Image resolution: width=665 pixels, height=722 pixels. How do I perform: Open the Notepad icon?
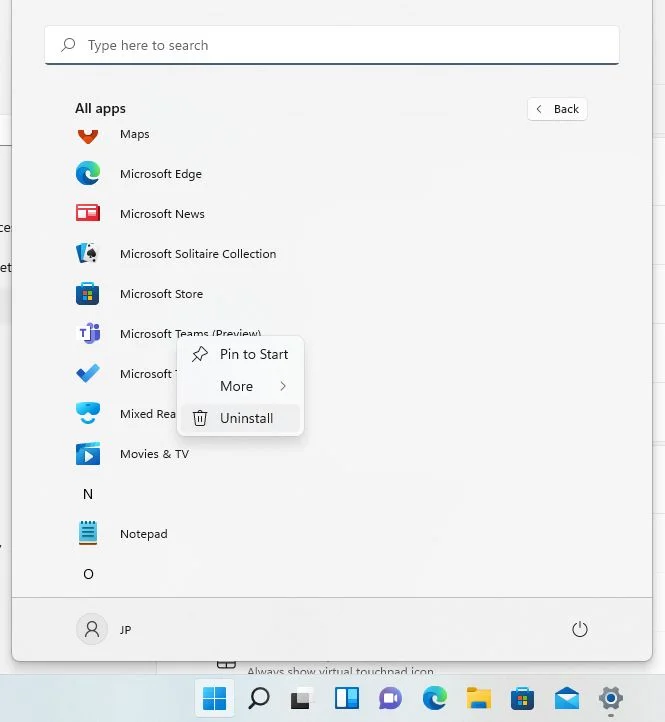[88, 533]
